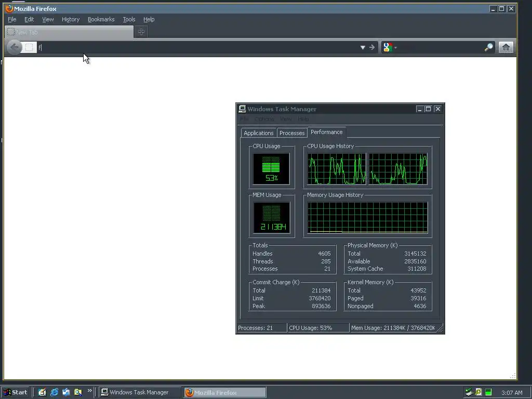The image size is (532, 399).
Task: Click the CPU Usage 53% gauge
Action: pyautogui.click(x=271, y=169)
